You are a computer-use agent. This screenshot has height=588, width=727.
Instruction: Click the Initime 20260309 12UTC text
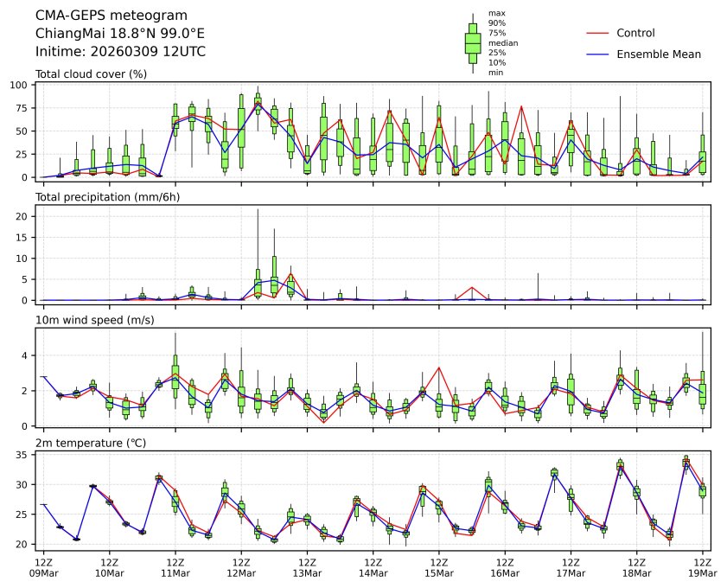(x=120, y=51)
